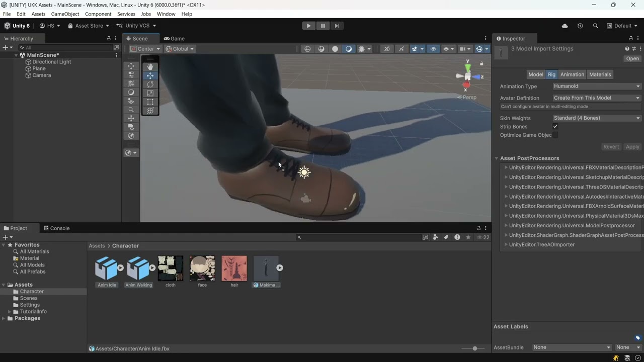Image resolution: width=644 pixels, height=362 pixels.
Task: Open the AssetBundle None dropdown
Action: [x=572, y=347]
